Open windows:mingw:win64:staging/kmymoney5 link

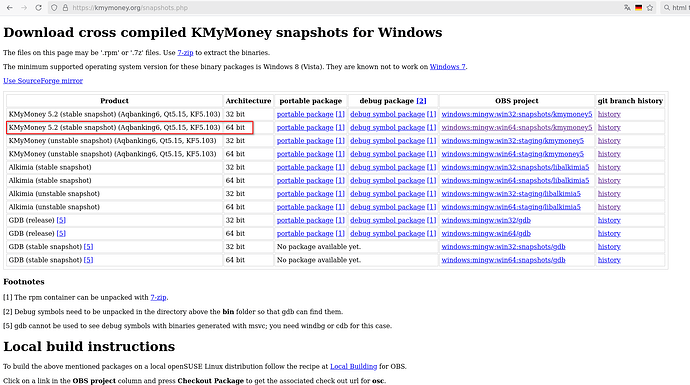coord(513,154)
